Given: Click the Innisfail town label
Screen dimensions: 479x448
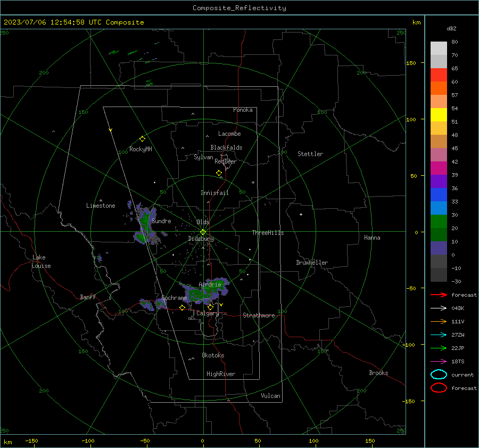Looking at the screenshot, I should [x=214, y=193].
